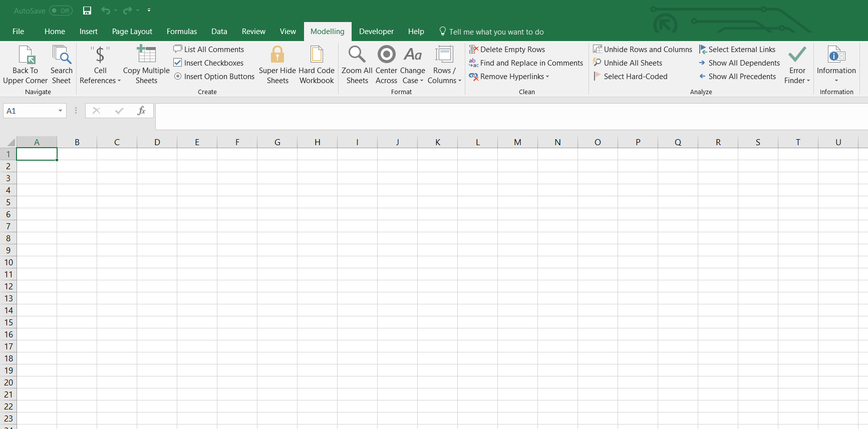Image resolution: width=868 pixels, height=429 pixels.
Task: Expand the Information dropdown
Action: point(836,81)
